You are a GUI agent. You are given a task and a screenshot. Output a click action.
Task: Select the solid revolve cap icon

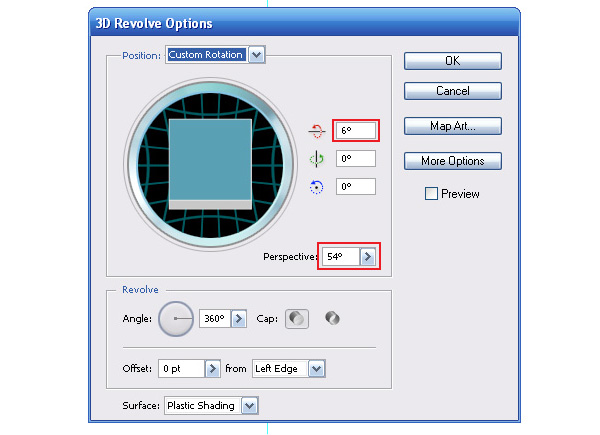[297, 318]
